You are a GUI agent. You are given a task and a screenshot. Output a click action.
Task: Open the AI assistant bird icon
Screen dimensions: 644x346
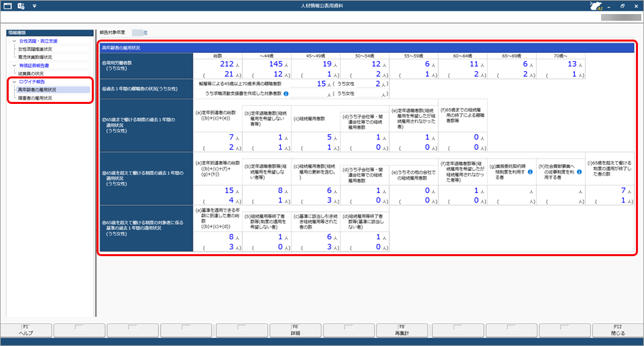[x=596, y=6]
